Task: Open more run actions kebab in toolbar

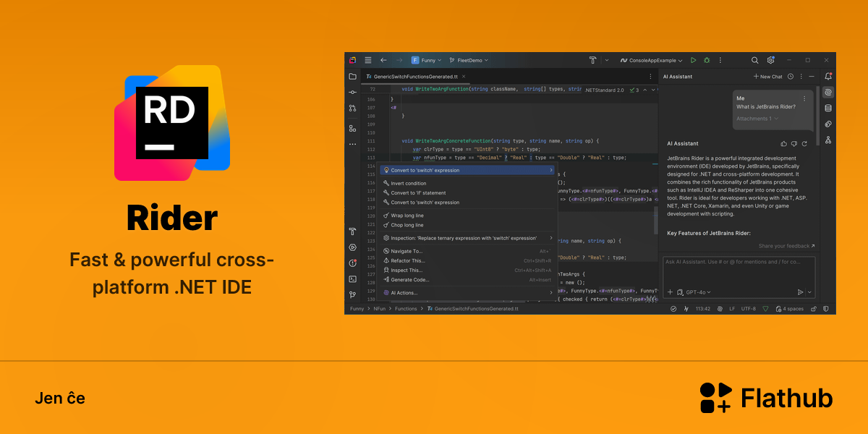Action: point(720,60)
